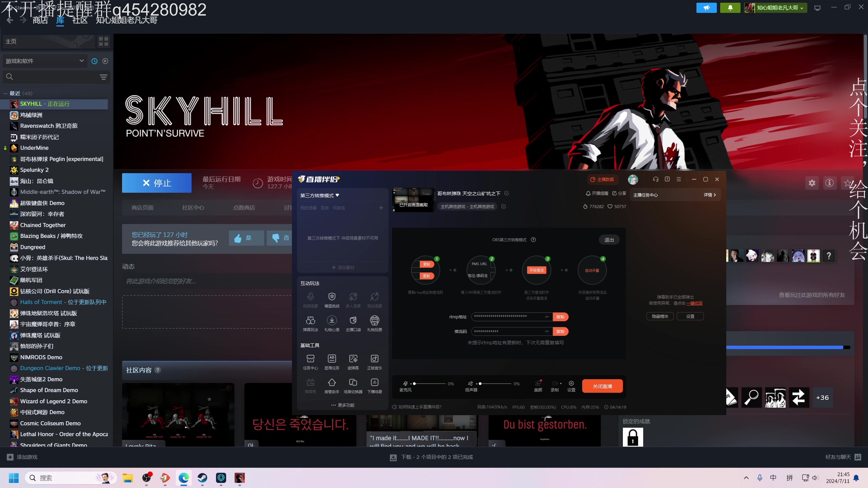Adjust the 扬声器 volume slider
The height and width of the screenshot is (488, 868).
(495, 384)
